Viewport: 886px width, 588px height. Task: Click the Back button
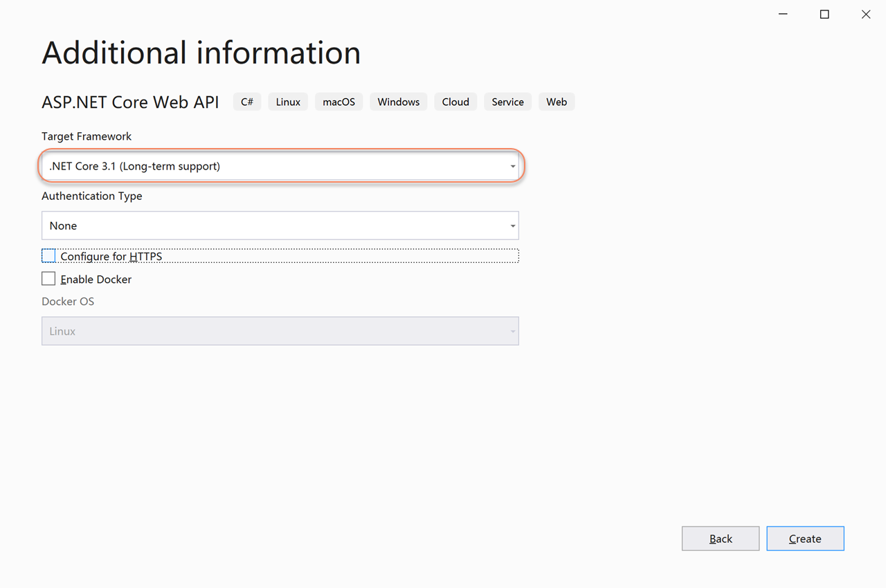[x=721, y=538]
